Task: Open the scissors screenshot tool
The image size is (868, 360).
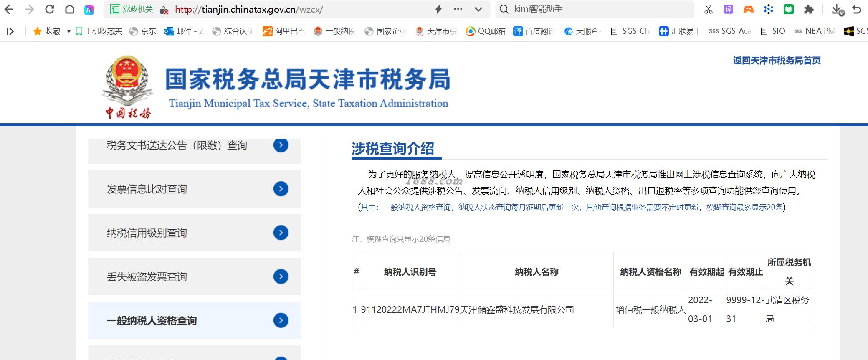Action: pyautogui.click(x=709, y=9)
